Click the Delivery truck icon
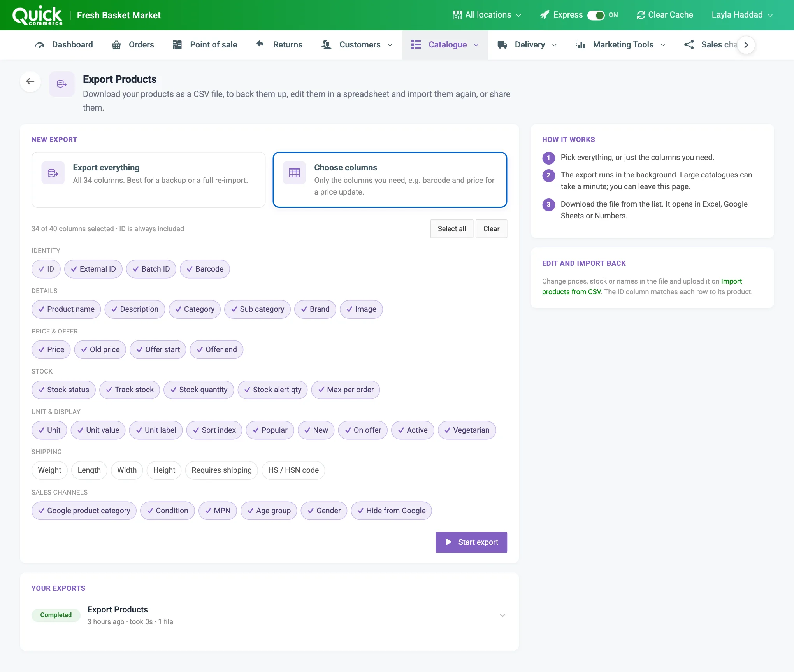Image resolution: width=794 pixels, height=672 pixels. [502, 45]
